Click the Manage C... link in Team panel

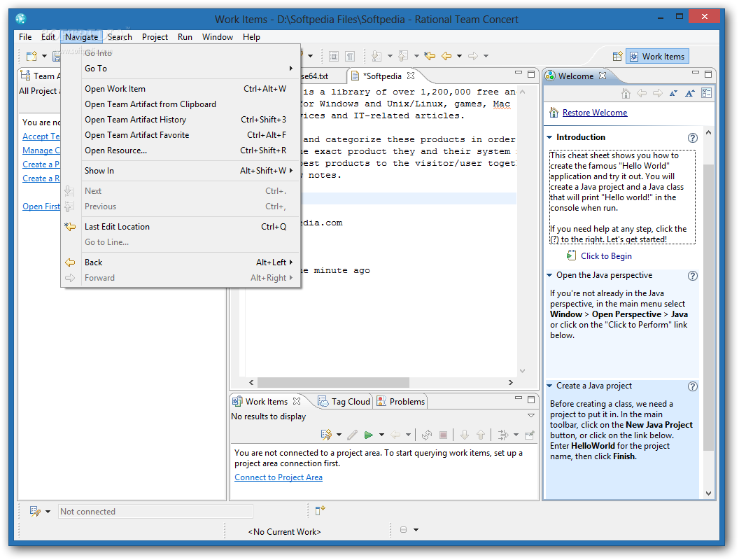coord(41,150)
